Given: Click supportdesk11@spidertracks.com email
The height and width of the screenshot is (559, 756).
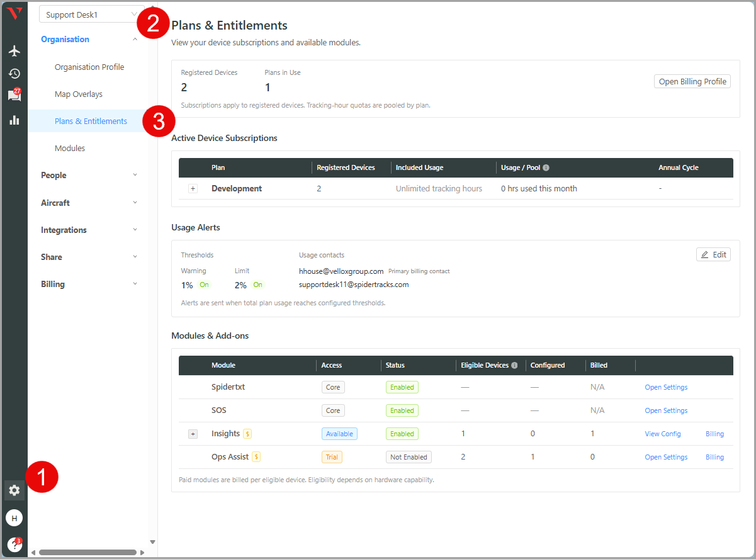Looking at the screenshot, I should (x=354, y=285).
